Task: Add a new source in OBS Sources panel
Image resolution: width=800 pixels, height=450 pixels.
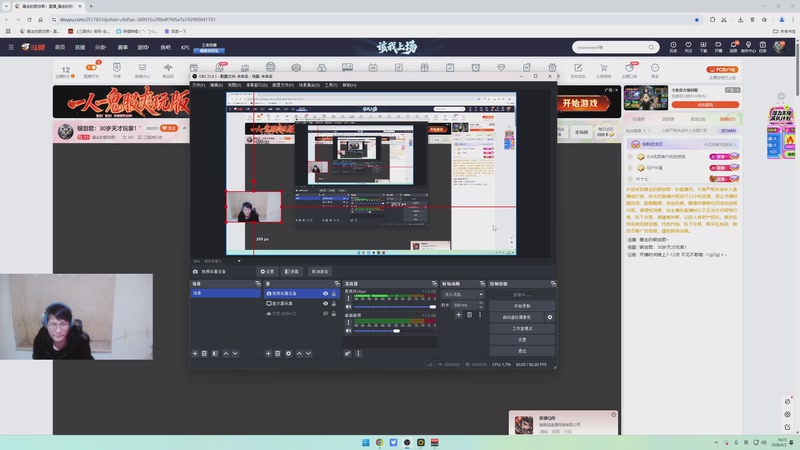Action: tap(268, 353)
